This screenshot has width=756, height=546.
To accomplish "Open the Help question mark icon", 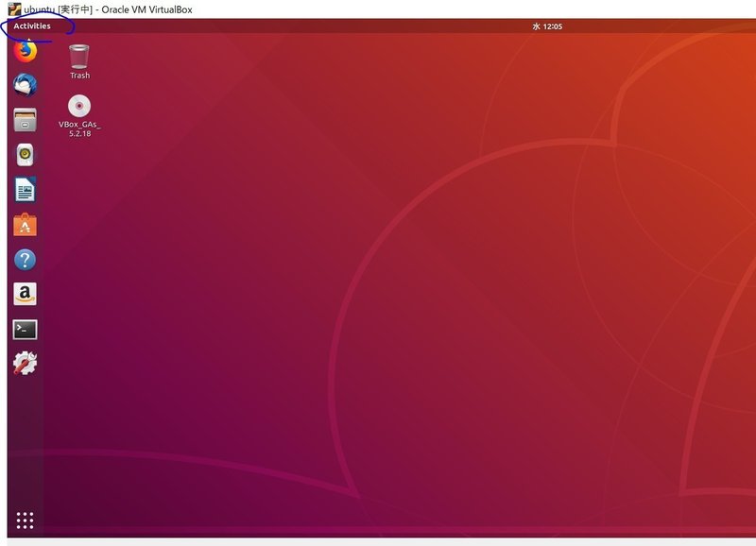I will tap(26, 260).
